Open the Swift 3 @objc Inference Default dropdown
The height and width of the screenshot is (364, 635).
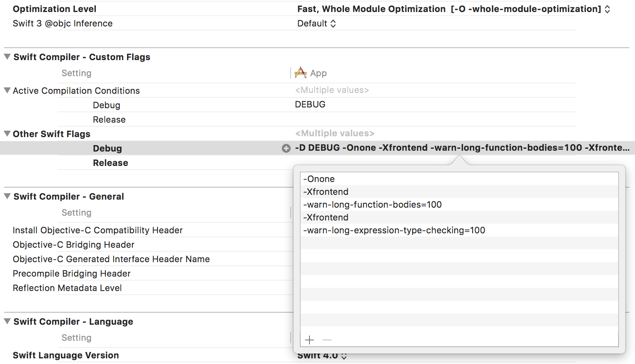click(x=316, y=24)
